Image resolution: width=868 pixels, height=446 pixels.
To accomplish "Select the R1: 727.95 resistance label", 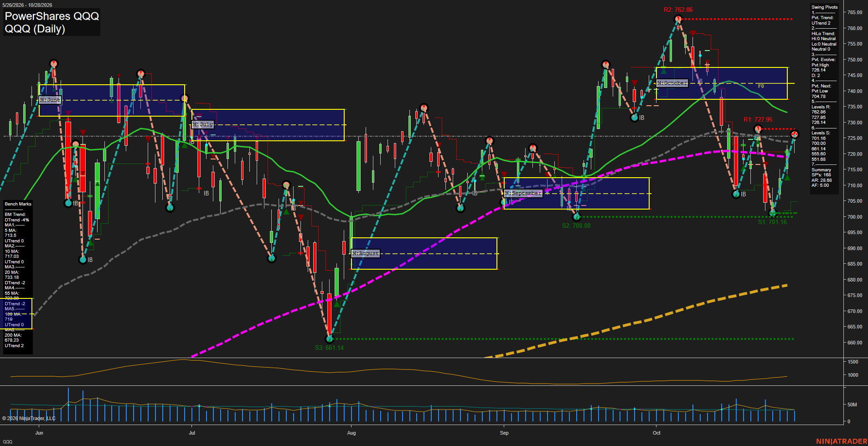I will pos(758,120).
